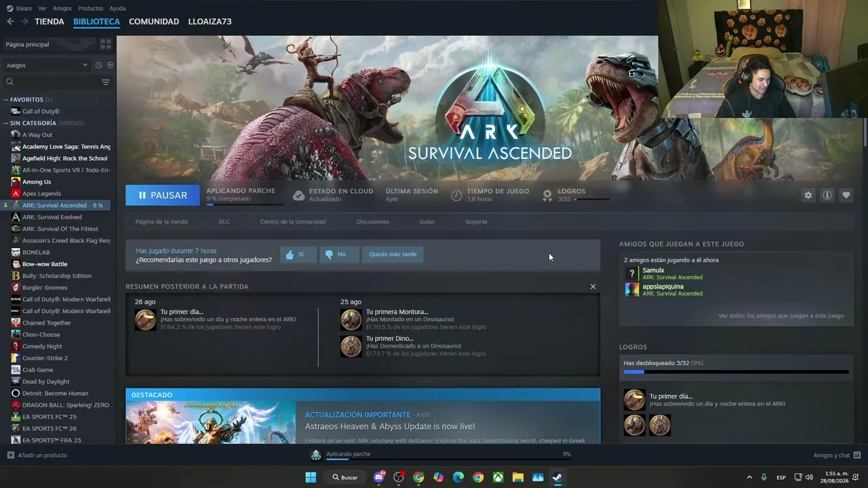Switch library to grid collections view
The width and height of the screenshot is (868, 488).
(x=106, y=44)
